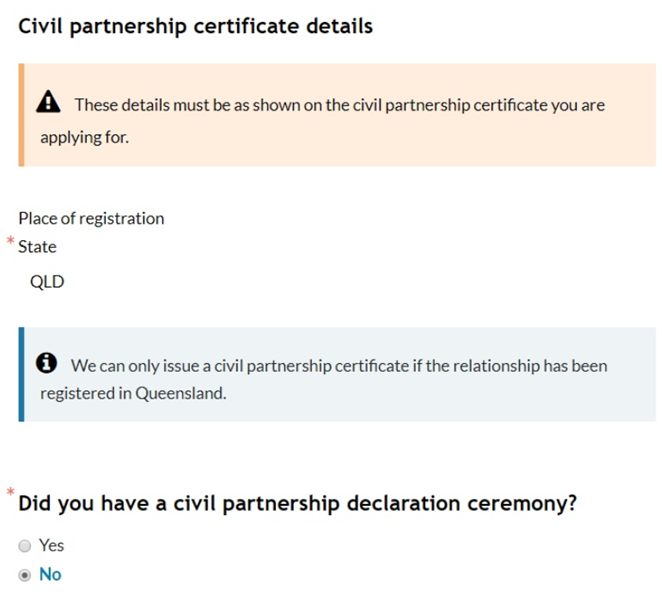
Task: Click the blue bar on info box
Action: click(x=22, y=374)
